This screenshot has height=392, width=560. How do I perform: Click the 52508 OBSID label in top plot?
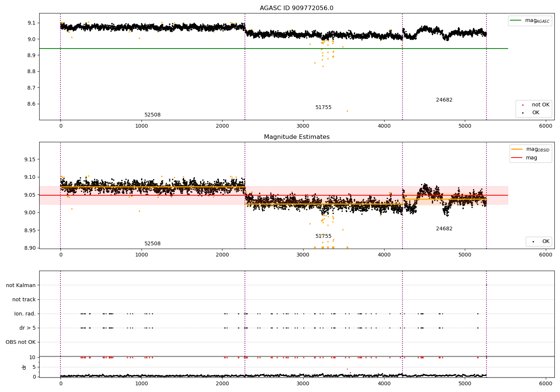coord(153,115)
